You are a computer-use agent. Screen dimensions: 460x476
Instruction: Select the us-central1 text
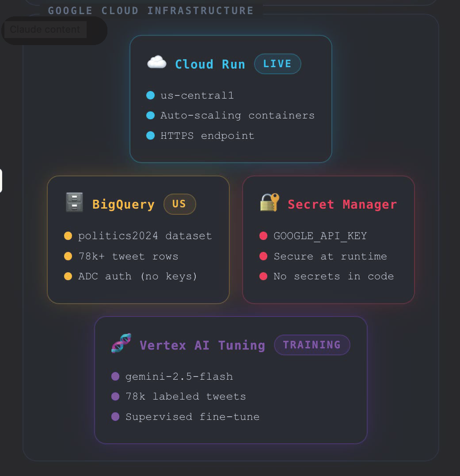pyautogui.click(x=197, y=95)
